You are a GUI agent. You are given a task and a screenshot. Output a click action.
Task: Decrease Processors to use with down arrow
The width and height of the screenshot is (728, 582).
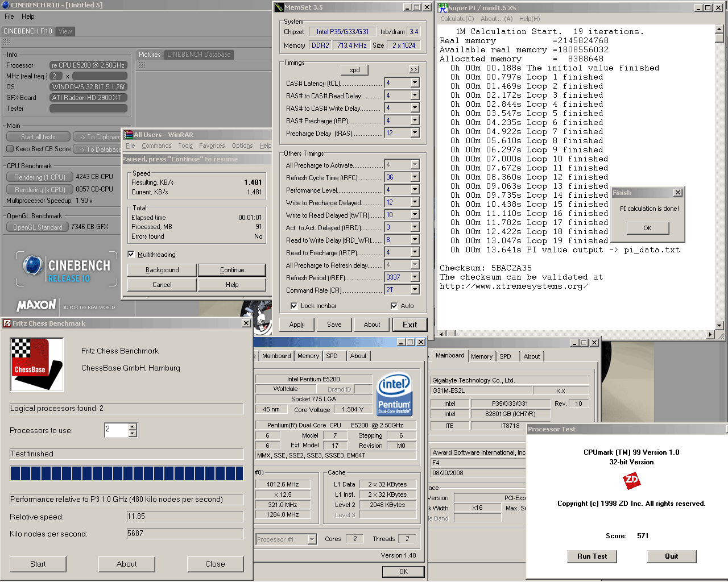click(133, 433)
